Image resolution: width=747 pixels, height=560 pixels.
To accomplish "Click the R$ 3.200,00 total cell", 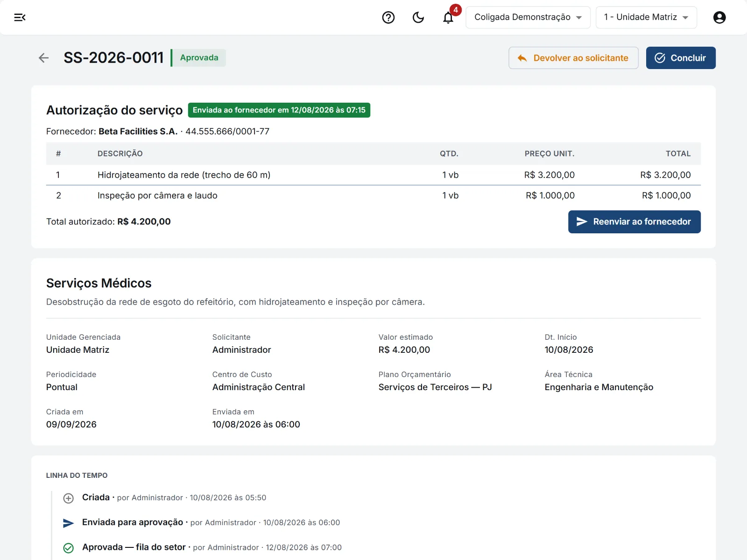I will (x=665, y=175).
